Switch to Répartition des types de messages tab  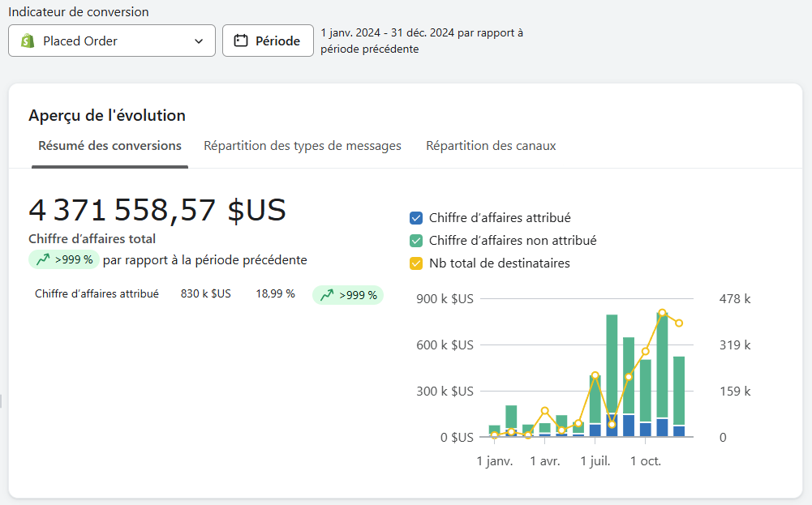(x=302, y=146)
